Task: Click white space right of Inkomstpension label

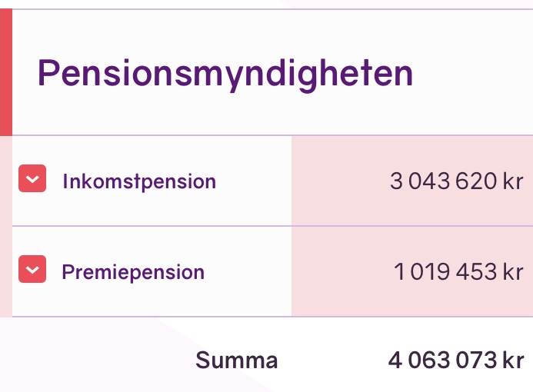Action: point(254,182)
